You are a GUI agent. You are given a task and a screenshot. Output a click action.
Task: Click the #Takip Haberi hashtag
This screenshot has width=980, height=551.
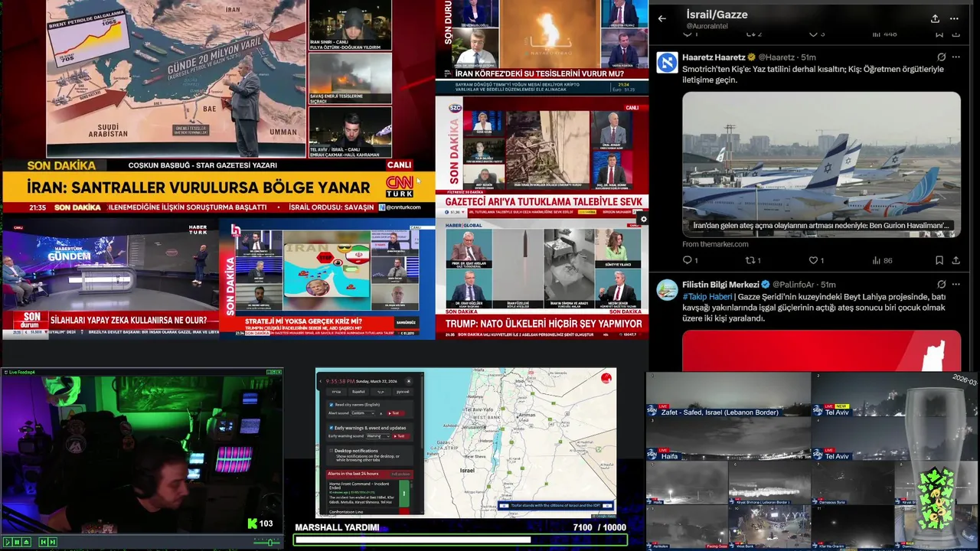tap(707, 297)
